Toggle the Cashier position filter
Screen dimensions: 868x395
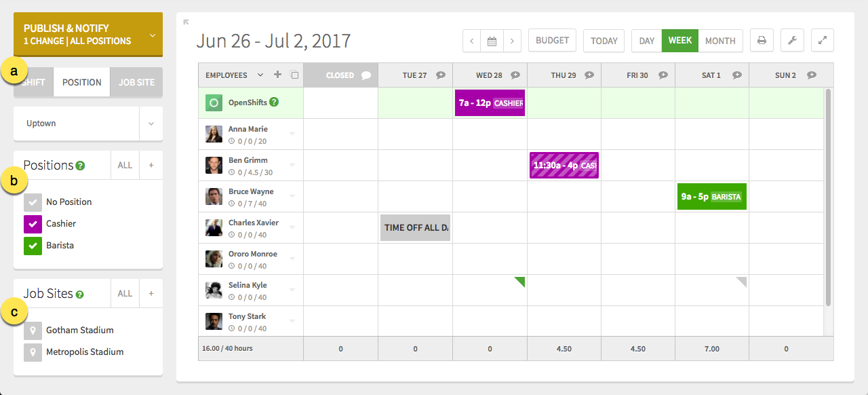tap(33, 223)
